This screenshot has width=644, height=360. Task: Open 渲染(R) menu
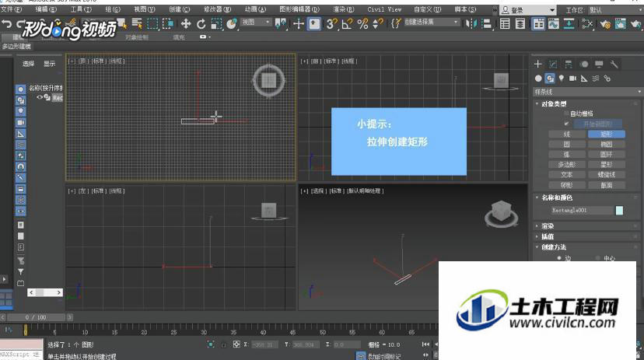(x=343, y=9)
